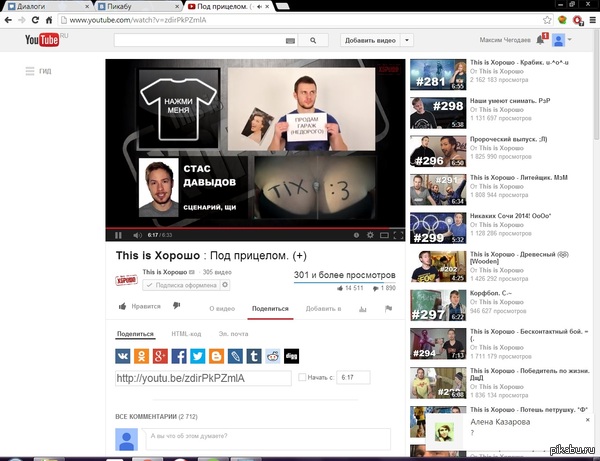Share the video on Reddit
The width and height of the screenshot is (600, 461).
tap(272, 355)
